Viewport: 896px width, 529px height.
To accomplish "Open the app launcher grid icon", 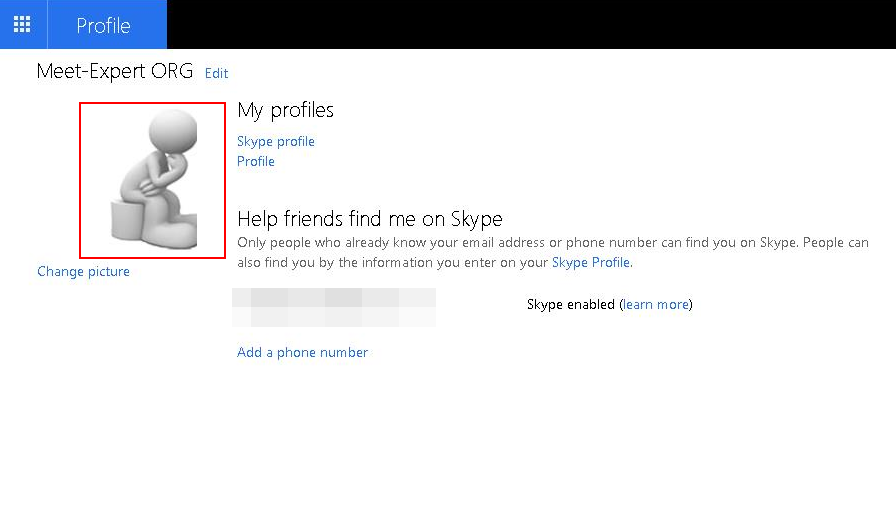I will click(22, 24).
